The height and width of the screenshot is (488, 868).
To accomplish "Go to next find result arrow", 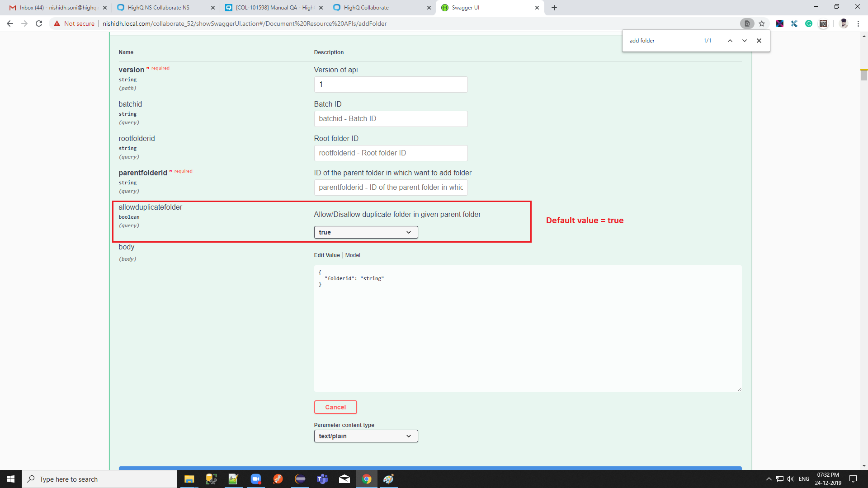I will click(744, 41).
